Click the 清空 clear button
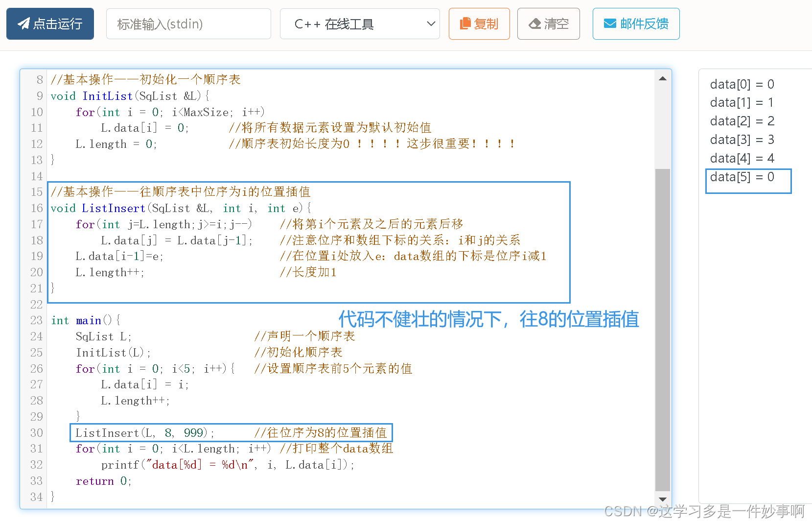 click(549, 24)
